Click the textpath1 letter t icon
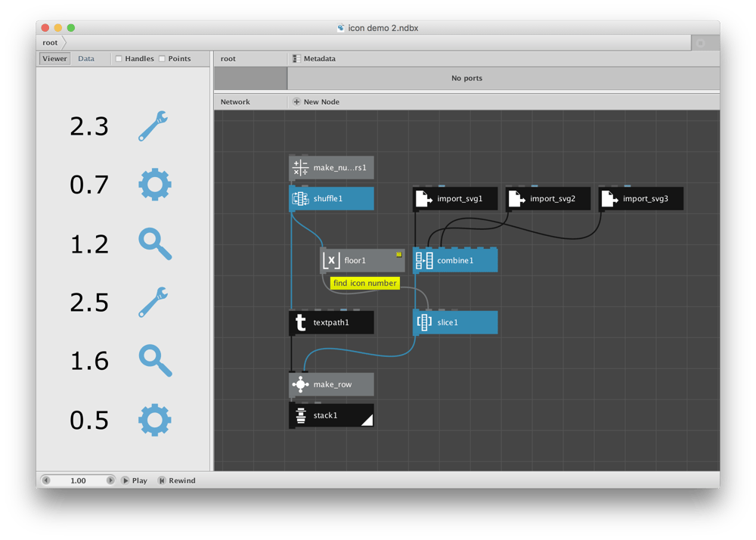This screenshot has width=756, height=540. click(x=300, y=322)
